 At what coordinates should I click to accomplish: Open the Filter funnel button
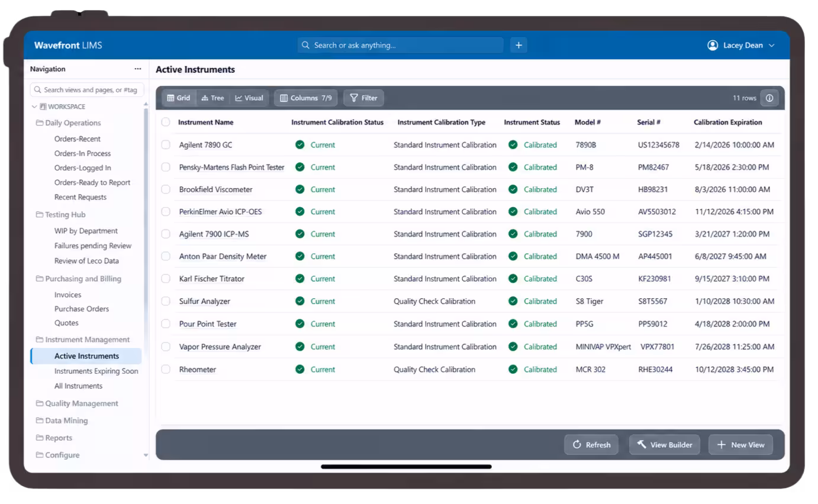(x=363, y=98)
